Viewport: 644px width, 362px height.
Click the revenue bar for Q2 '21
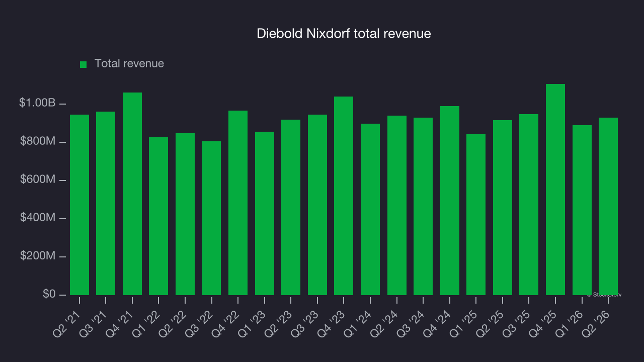[79, 205]
